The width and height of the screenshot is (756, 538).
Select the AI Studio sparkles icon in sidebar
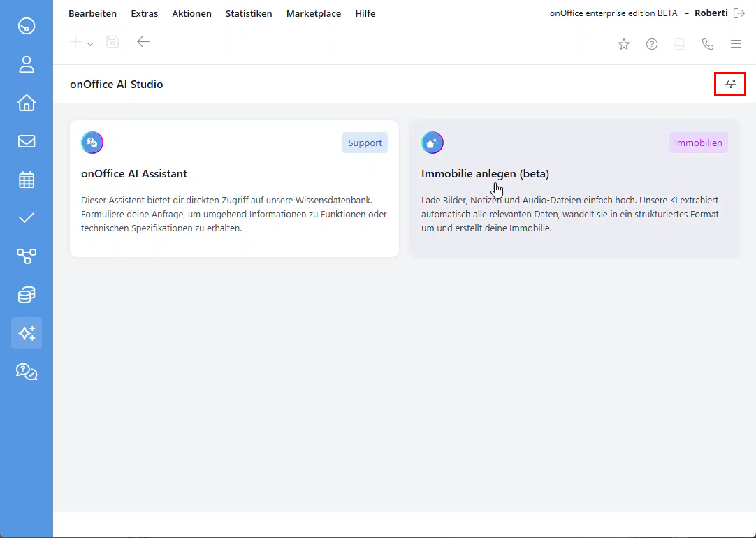click(x=26, y=333)
